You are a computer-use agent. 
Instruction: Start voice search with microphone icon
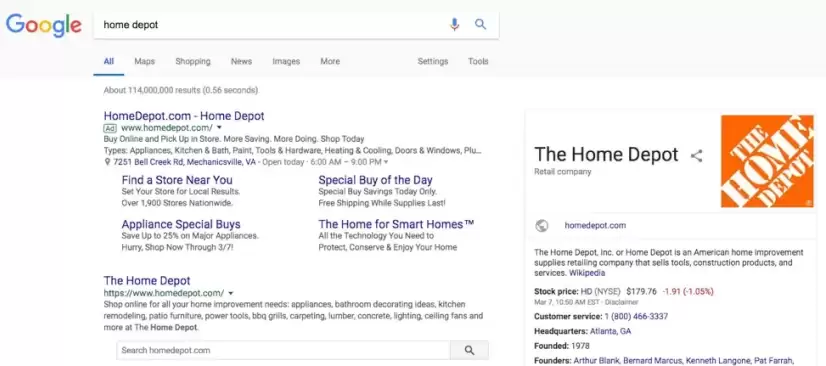[x=455, y=24]
